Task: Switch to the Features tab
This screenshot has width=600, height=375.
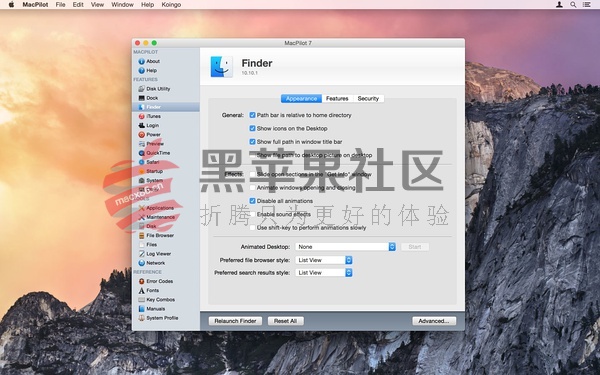Action: point(337,99)
